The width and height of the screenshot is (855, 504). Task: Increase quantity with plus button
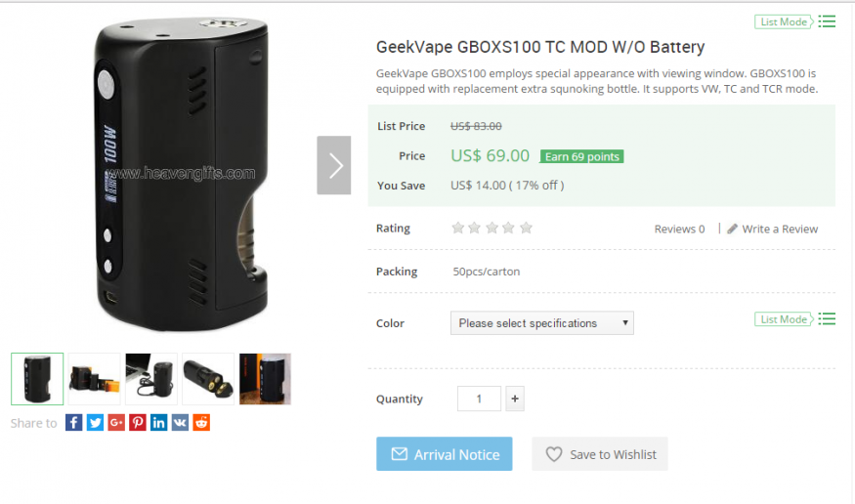(515, 399)
